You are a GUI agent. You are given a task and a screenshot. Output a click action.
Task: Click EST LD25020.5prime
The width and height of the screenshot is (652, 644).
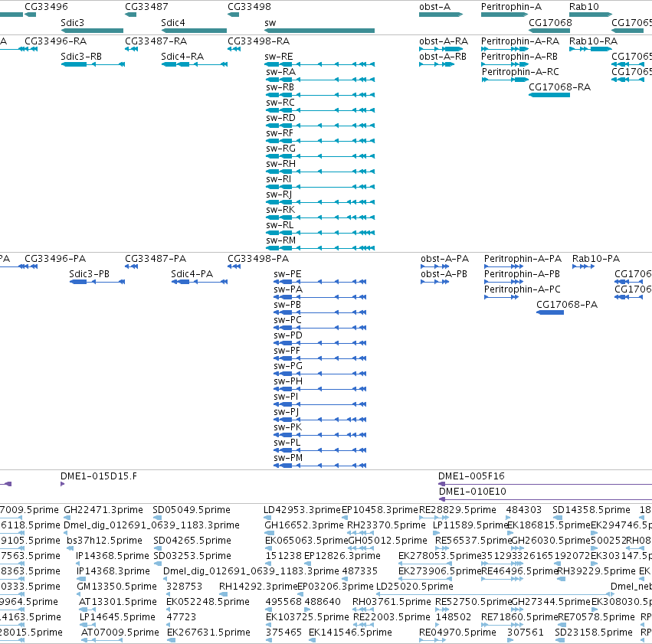point(495,594)
